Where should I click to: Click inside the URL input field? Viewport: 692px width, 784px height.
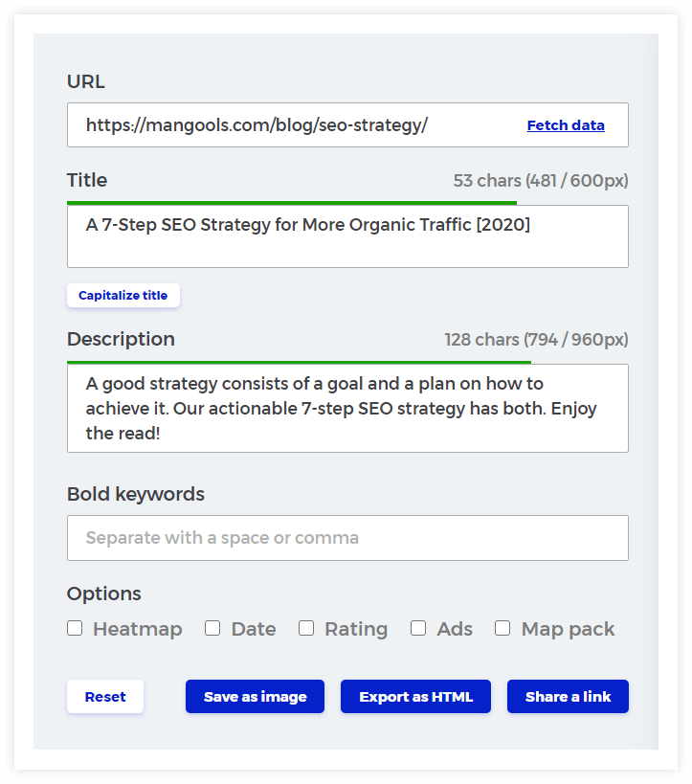[x=287, y=124]
